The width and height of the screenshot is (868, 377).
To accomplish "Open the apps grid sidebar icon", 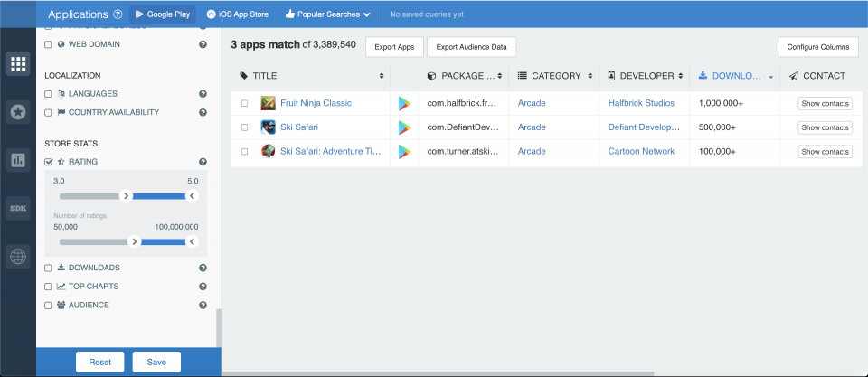I will (x=18, y=64).
